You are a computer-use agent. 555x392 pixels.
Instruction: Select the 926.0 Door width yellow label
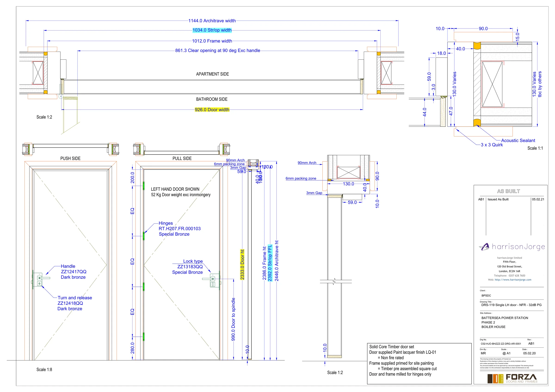click(212, 110)
